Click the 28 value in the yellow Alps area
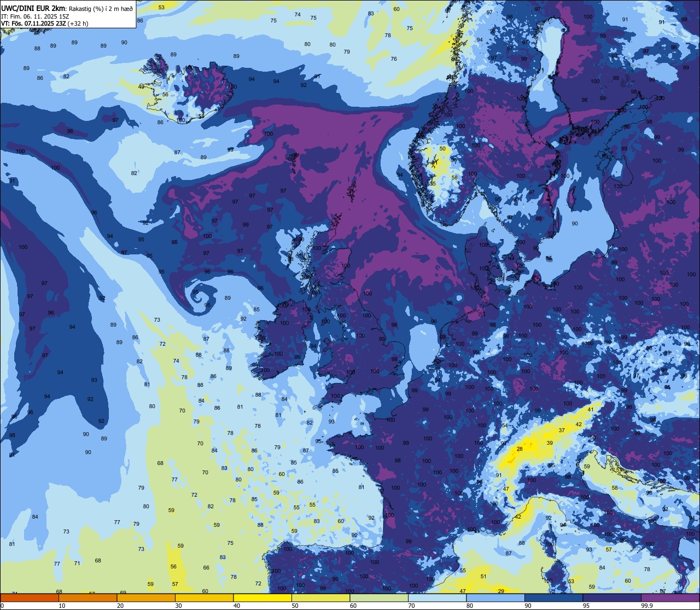Screen dimensions: 700x610 [x=520, y=449]
